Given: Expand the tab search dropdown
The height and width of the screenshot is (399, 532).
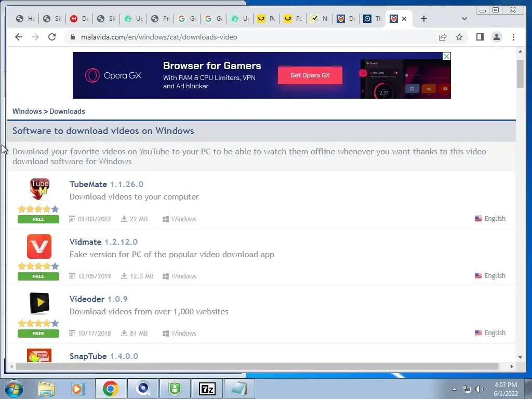Looking at the screenshot, I should pos(464,19).
